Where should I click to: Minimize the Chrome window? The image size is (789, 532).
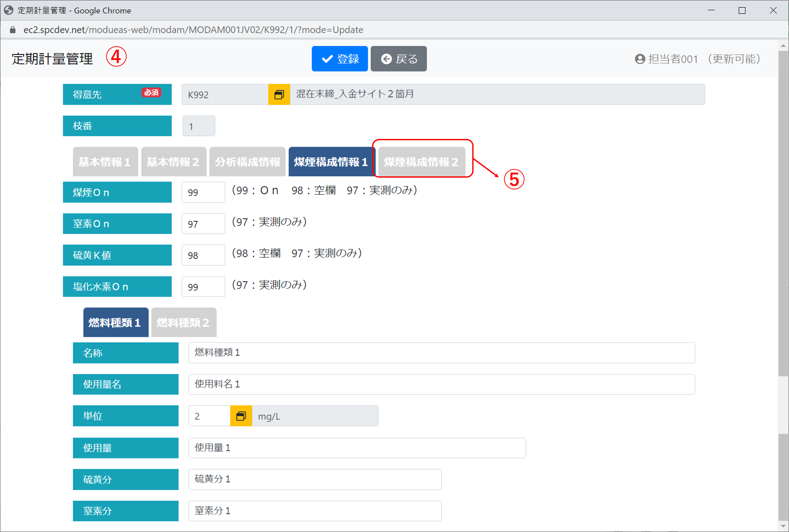(711, 11)
